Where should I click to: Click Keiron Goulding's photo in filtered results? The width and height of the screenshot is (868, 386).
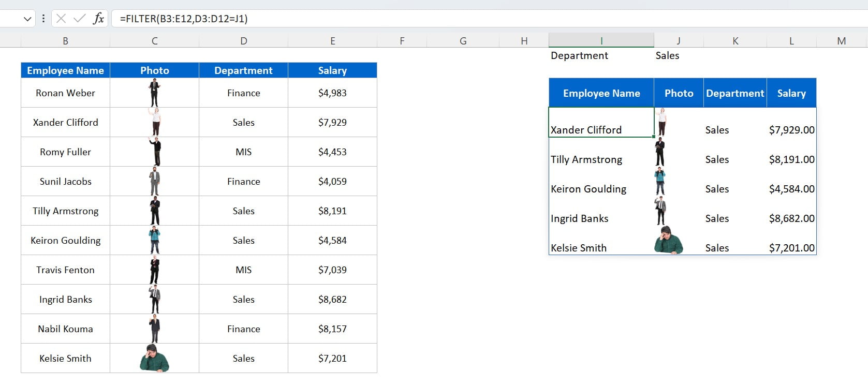click(x=660, y=181)
